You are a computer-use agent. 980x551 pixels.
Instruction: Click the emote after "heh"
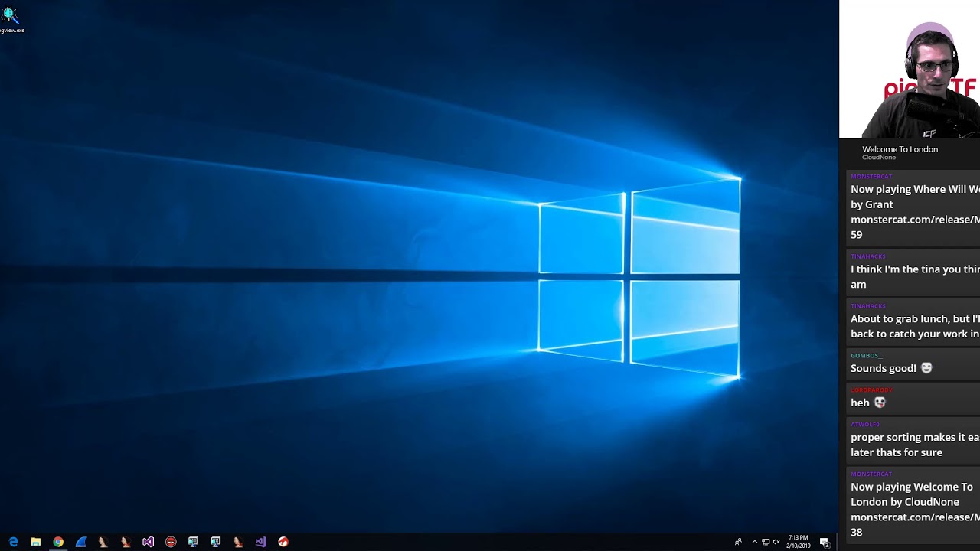[x=880, y=403]
